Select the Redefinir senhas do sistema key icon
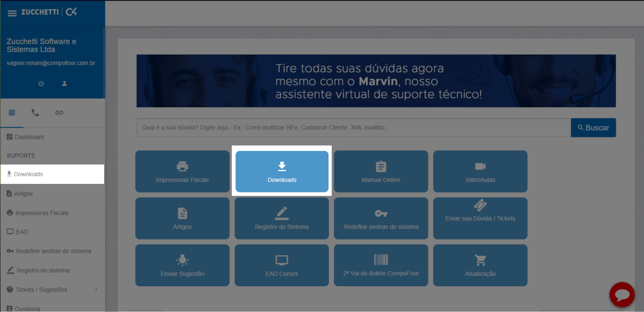The image size is (644, 312). (380, 218)
